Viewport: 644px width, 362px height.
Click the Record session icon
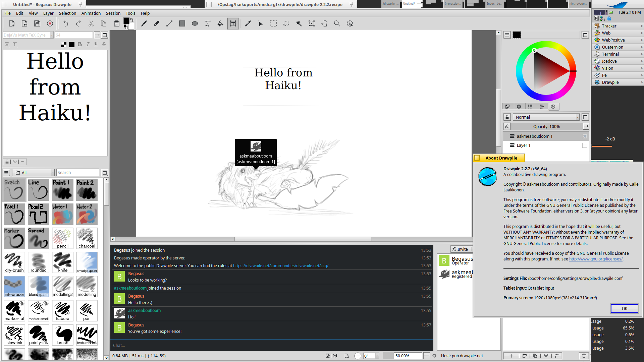[50, 23]
